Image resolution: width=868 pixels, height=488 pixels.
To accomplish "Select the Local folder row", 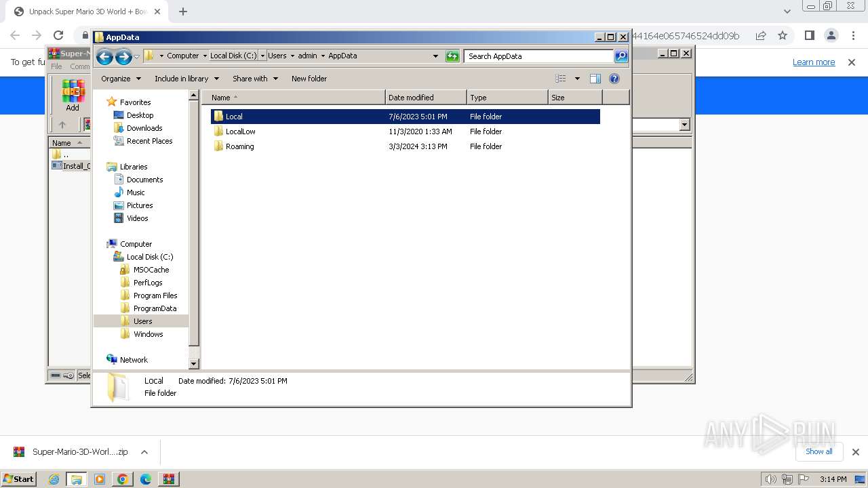I will (406, 117).
